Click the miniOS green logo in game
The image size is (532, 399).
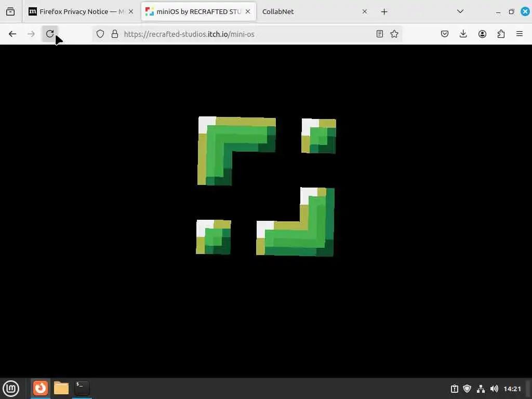266,187
